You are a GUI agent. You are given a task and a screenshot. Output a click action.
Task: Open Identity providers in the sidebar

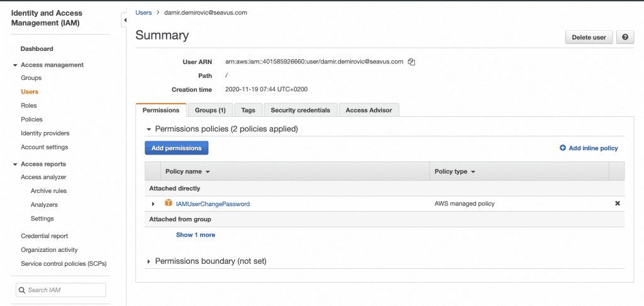click(45, 133)
